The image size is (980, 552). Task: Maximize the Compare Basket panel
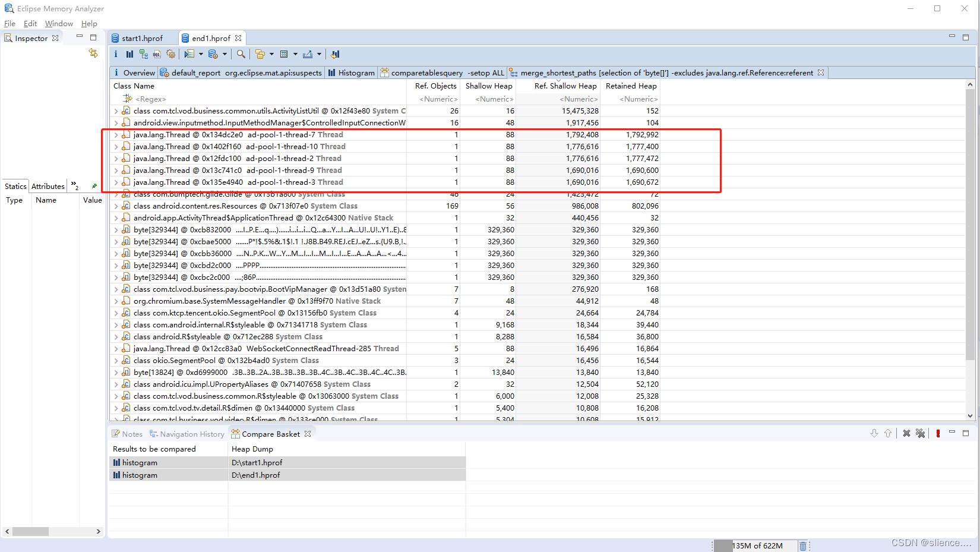point(966,433)
